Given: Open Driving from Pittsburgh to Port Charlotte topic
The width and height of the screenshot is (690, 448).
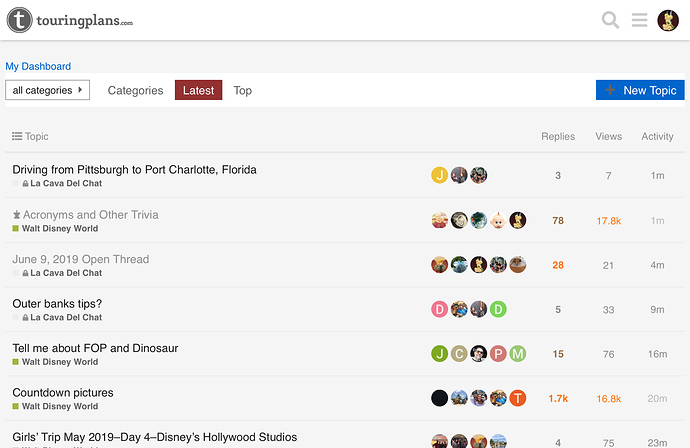Looking at the screenshot, I should point(134,169).
